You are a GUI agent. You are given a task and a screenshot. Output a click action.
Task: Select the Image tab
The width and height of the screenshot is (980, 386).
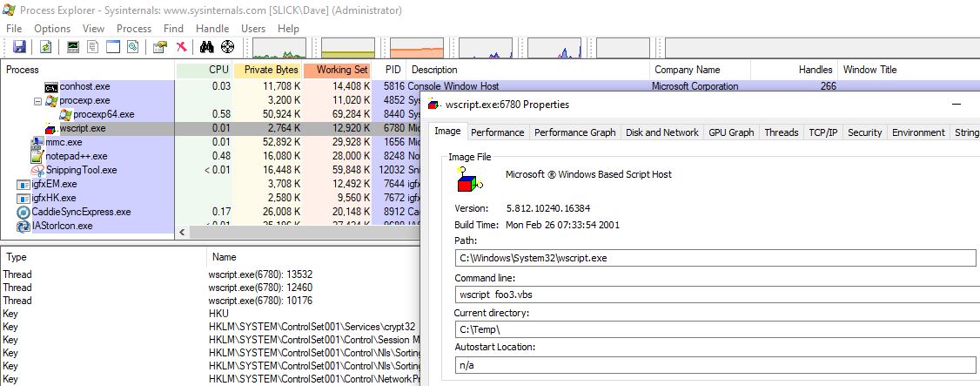tap(447, 132)
